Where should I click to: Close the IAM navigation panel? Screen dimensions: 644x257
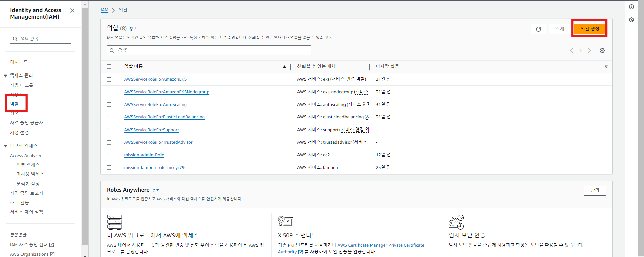72,11
